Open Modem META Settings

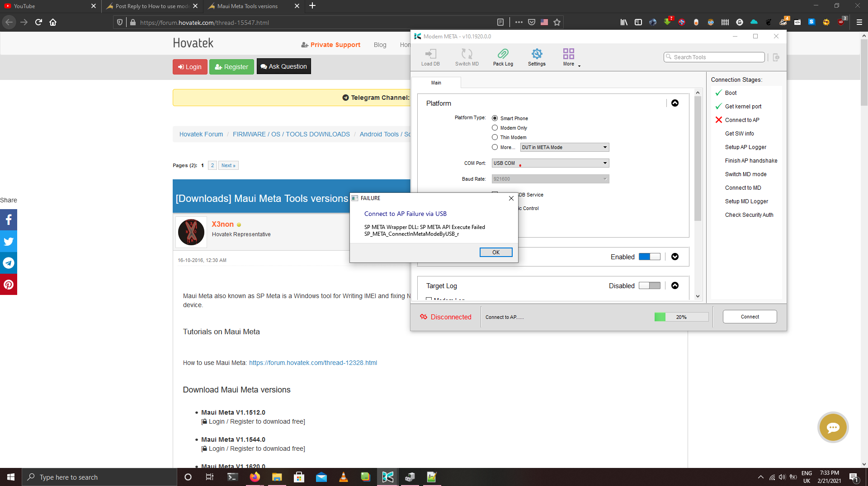(x=537, y=57)
